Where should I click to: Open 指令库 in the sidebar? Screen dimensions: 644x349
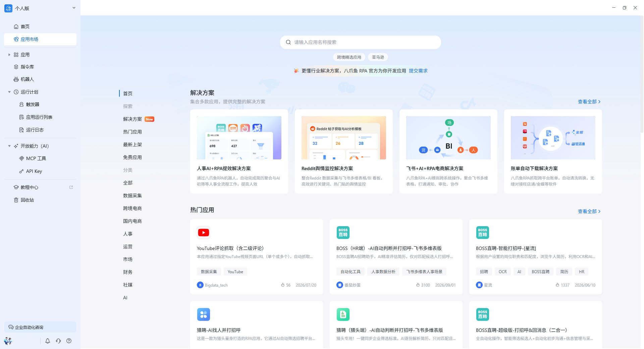click(x=40, y=67)
